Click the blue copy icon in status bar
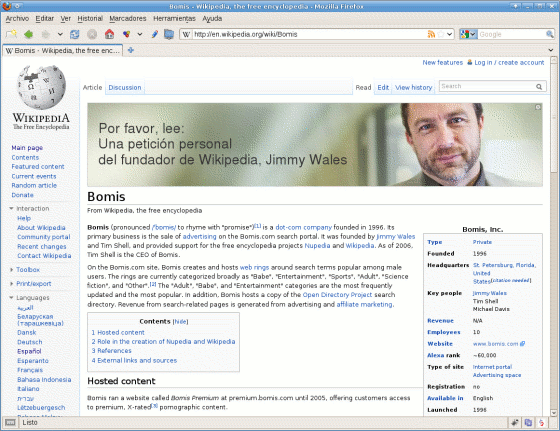Viewport: 560px width, 431px height. [528, 423]
